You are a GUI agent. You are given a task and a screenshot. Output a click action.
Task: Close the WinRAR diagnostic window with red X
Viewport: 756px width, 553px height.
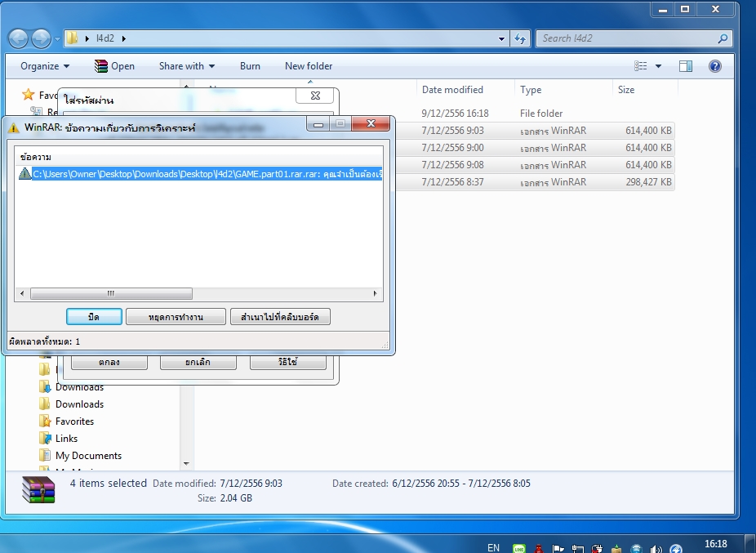[x=371, y=123]
